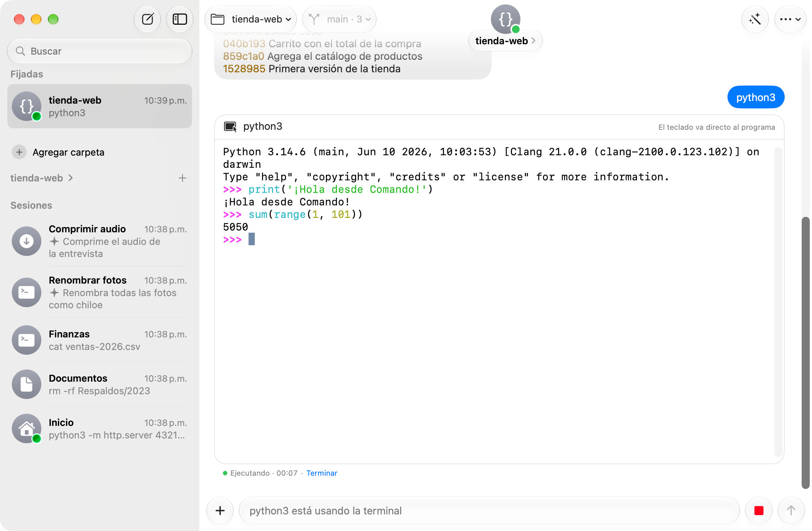812x531 pixels.
Task: Click the input field showing python3 está usando
Action: click(489, 511)
